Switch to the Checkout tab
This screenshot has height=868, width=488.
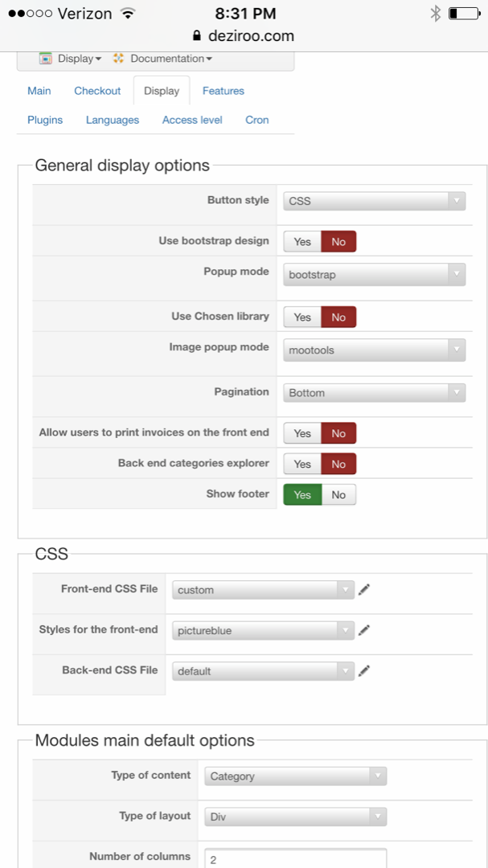(97, 91)
